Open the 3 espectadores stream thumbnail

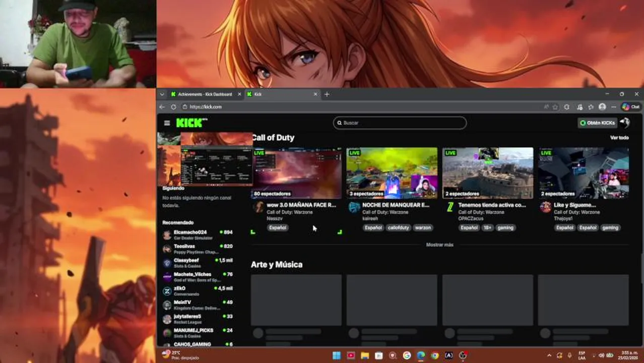pyautogui.click(x=392, y=173)
